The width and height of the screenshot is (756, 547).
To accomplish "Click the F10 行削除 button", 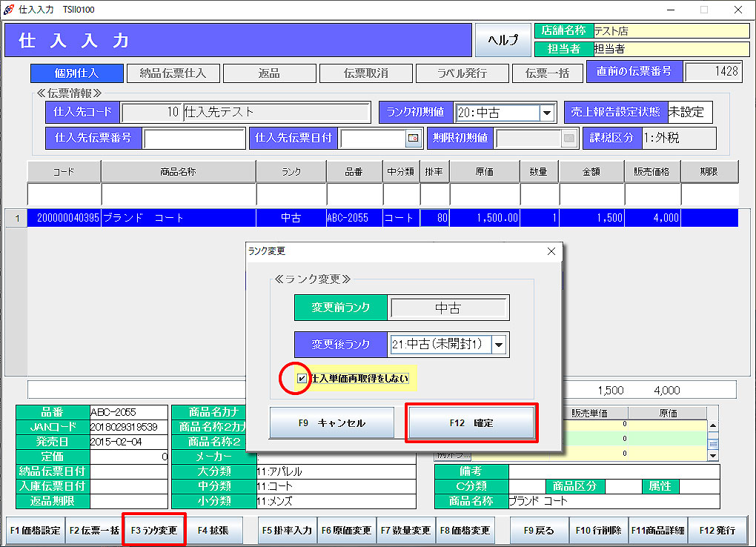I will tap(598, 531).
